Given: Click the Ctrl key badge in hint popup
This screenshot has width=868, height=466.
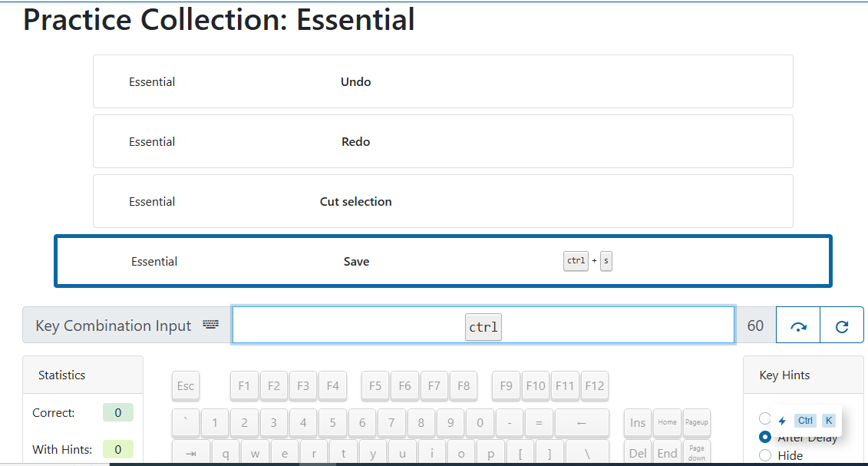Looking at the screenshot, I should click(x=805, y=421).
